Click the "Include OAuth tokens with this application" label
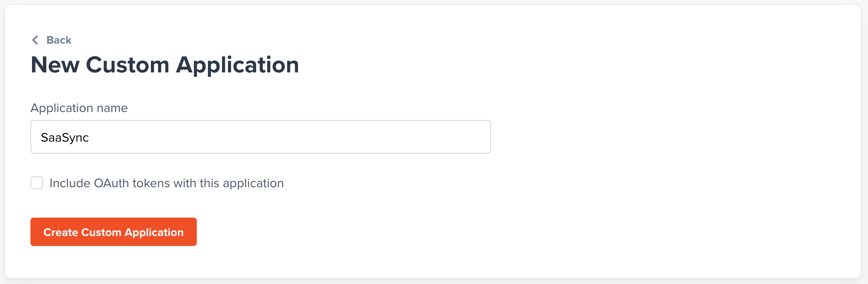 (x=167, y=183)
